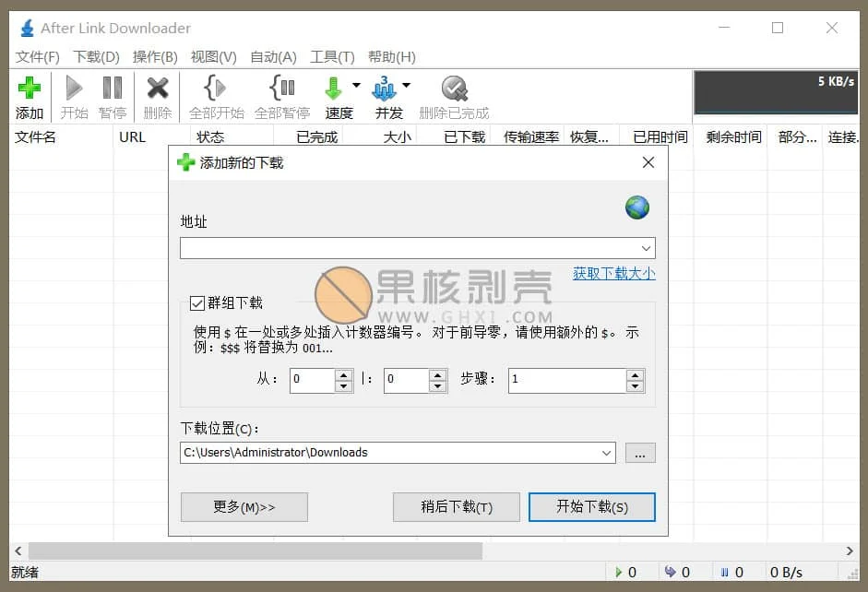The height and width of the screenshot is (592, 868).
Task: Decrease the 步骤 step value
Action: (635, 386)
